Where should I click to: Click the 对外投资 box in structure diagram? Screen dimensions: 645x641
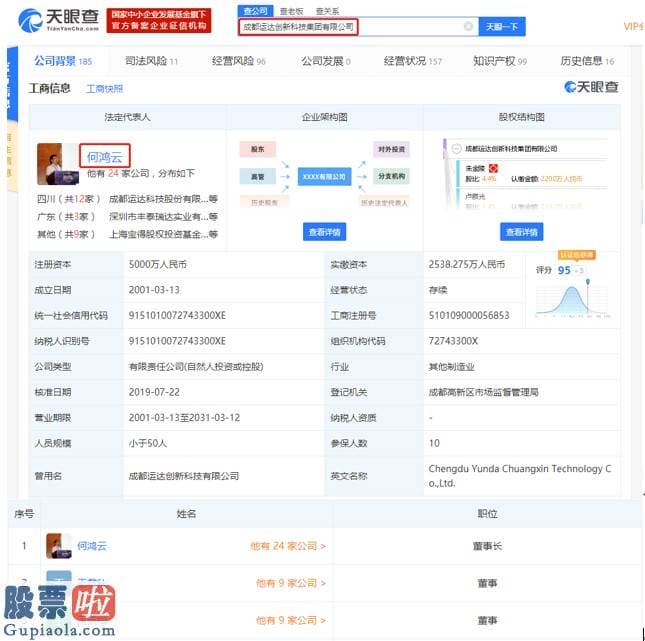coord(391,149)
